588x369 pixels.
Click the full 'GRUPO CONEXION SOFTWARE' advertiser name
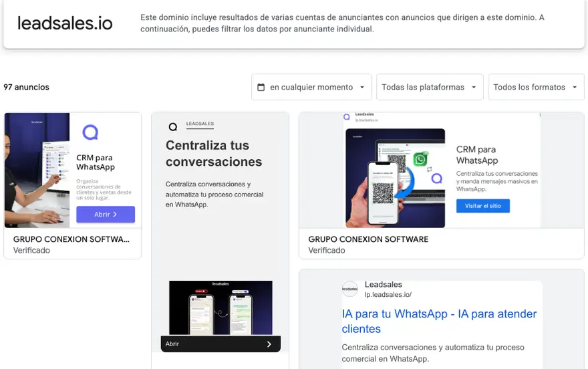tap(368, 239)
